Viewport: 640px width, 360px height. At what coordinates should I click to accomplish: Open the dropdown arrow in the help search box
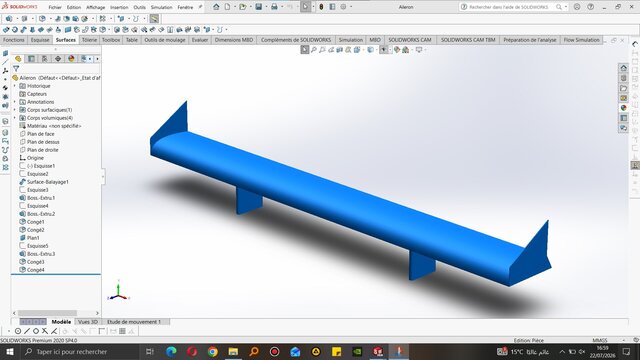click(566, 7)
